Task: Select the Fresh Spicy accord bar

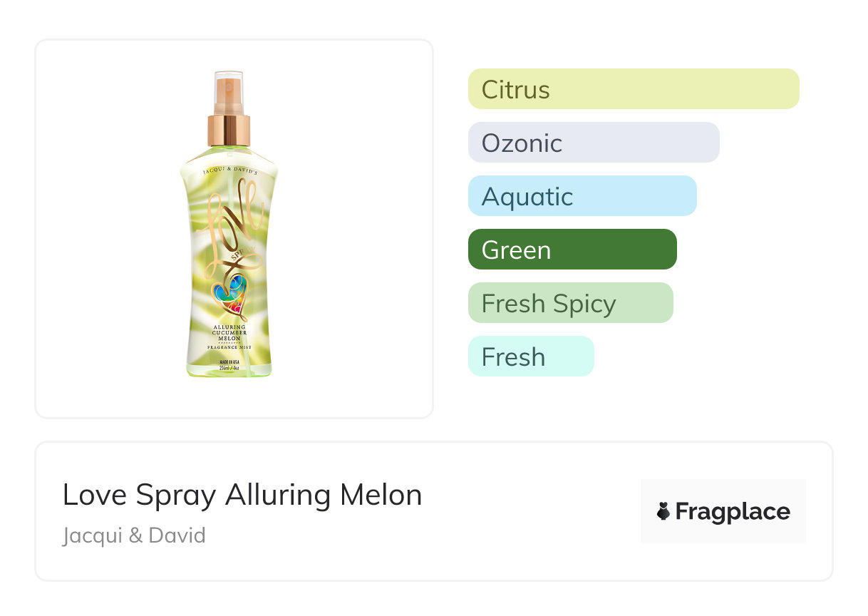Action: [570, 303]
